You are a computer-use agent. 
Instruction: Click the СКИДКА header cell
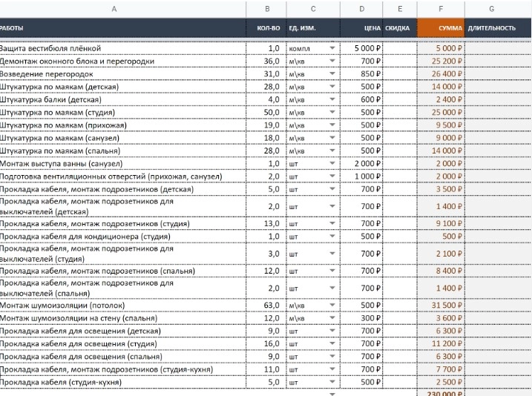point(400,28)
